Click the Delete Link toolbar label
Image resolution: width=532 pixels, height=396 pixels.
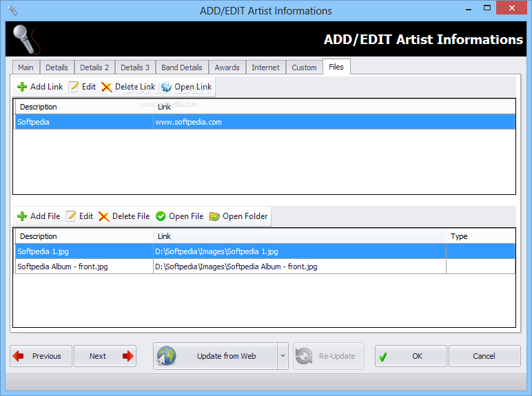135,87
